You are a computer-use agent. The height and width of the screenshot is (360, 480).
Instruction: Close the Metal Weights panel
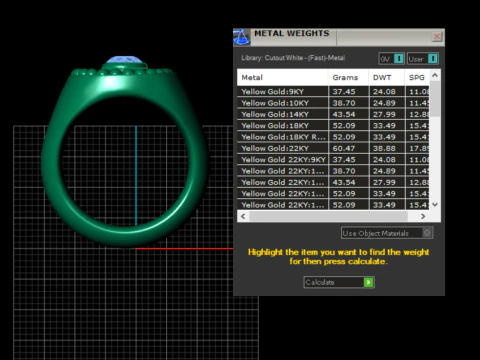437,37
